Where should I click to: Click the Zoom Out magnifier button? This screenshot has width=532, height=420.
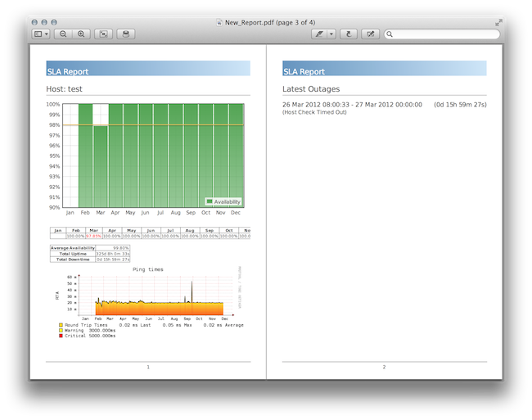tap(63, 34)
